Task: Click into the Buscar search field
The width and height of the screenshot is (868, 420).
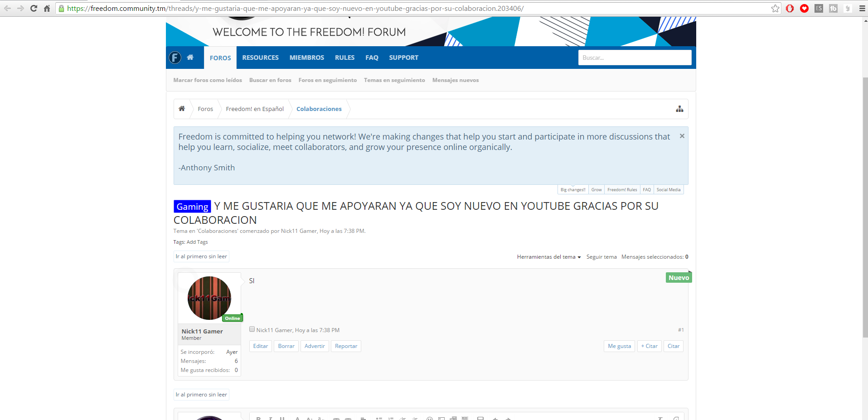Action: (634, 58)
